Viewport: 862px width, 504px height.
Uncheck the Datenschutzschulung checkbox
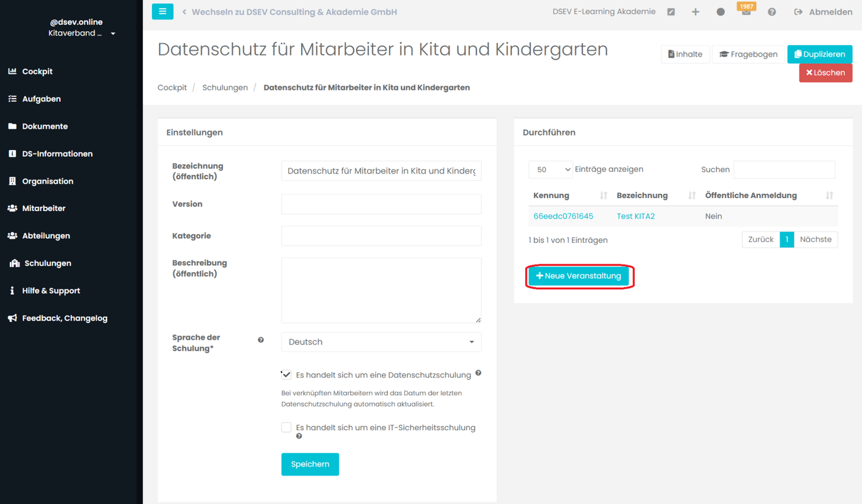click(286, 375)
